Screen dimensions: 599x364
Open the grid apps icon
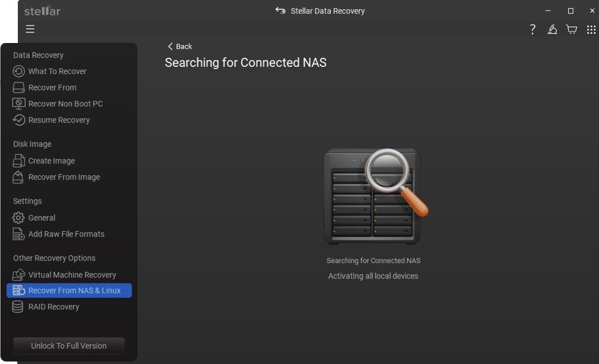click(x=592, y=30)
